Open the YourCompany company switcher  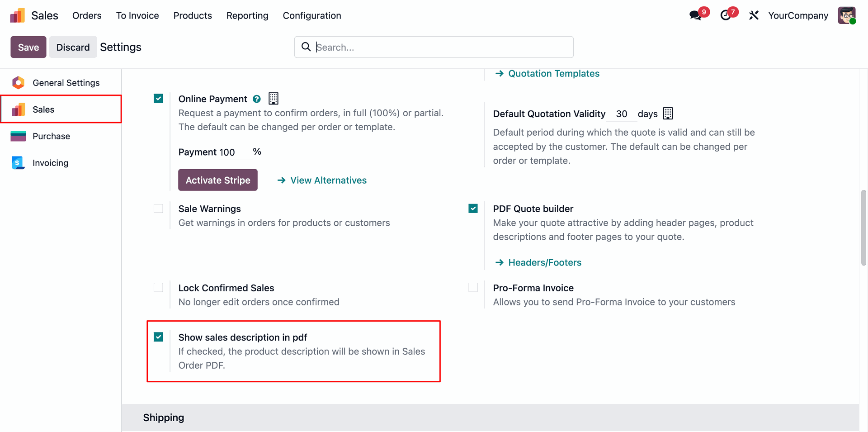coord(798,15)
